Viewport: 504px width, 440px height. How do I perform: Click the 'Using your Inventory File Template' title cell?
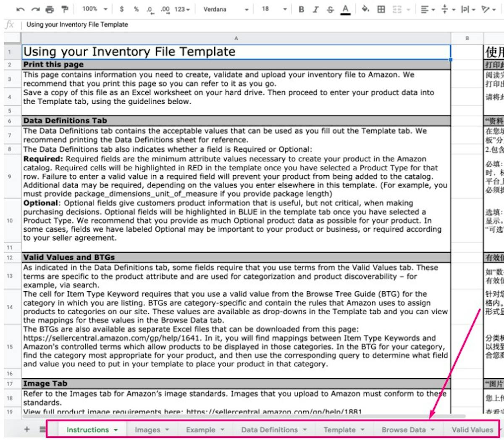236,52
